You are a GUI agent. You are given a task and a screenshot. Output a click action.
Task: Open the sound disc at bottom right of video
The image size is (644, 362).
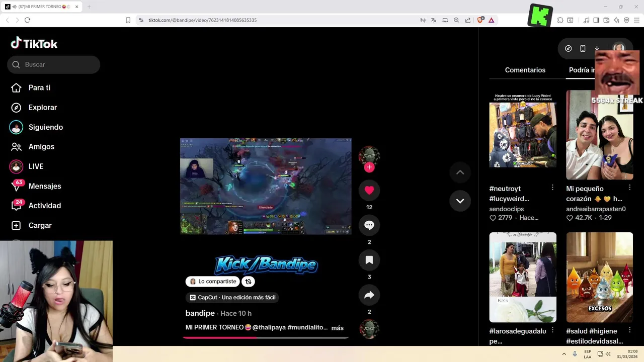point(369,328)
